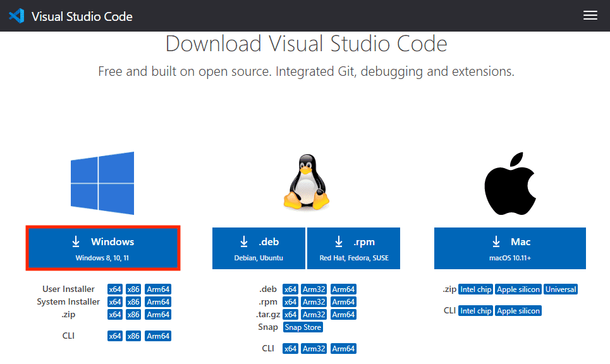Download the Mac CLI Intel chip build
The width and height of the screenshot is (610, 364).
click(476, 311)
